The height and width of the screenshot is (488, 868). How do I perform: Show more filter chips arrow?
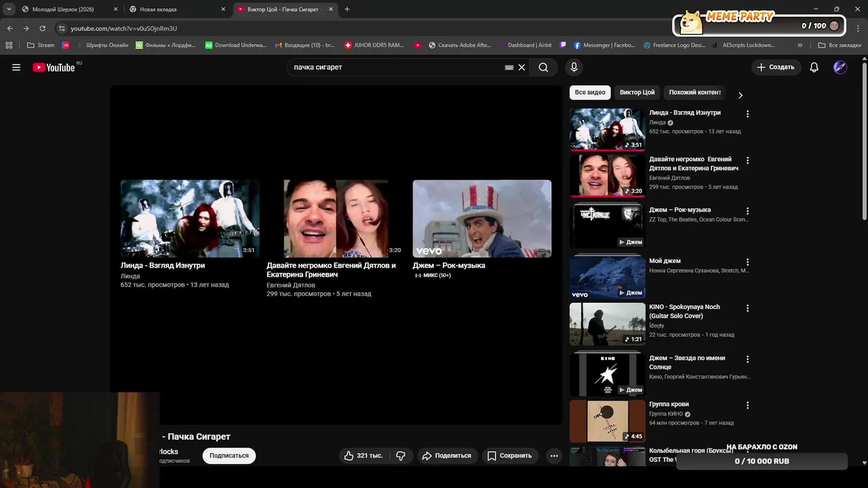pos(741,96)
